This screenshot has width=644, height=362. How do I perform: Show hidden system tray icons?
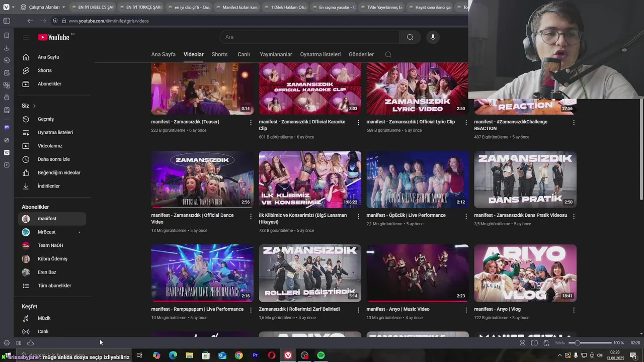click(x=559, y=355)
